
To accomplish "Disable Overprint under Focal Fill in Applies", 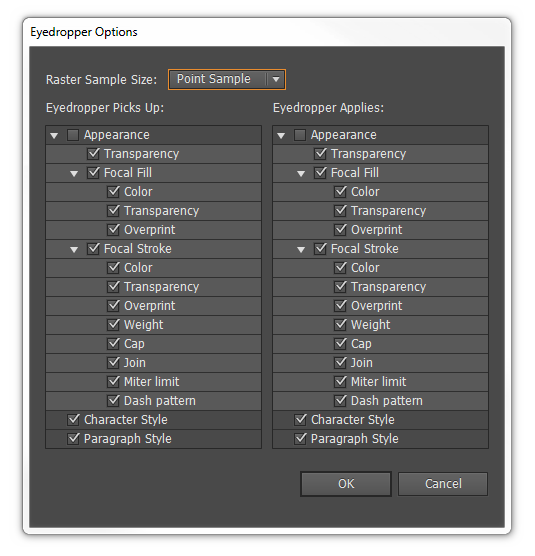I will (340, 230).
